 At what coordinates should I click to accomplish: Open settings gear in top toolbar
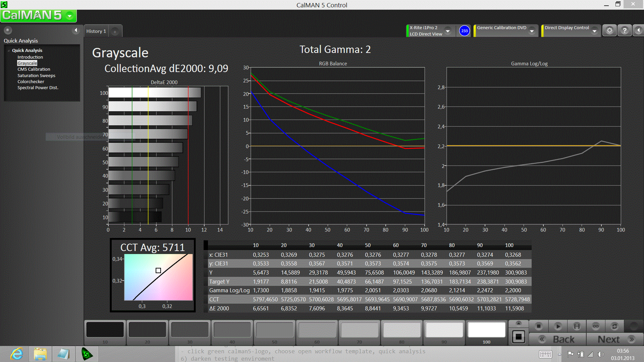click(x=609, y=31)
